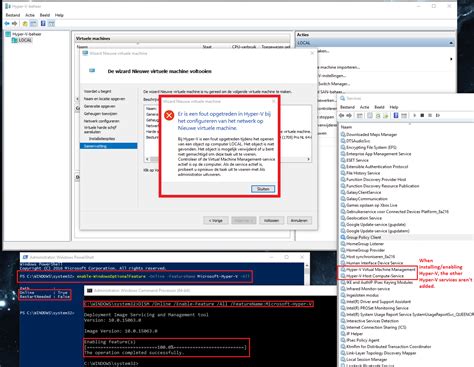Click the Back arrow in Hyper-V toolbar
The image size is (474, 367).
(7, 24)
